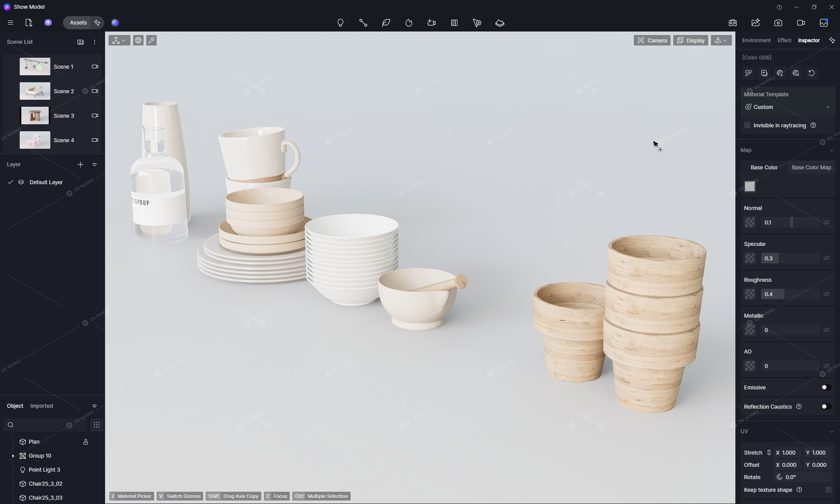Screen dimensions: 840x504
Task: Click the add scene icon in Scene List
Action: pos(81,42)
